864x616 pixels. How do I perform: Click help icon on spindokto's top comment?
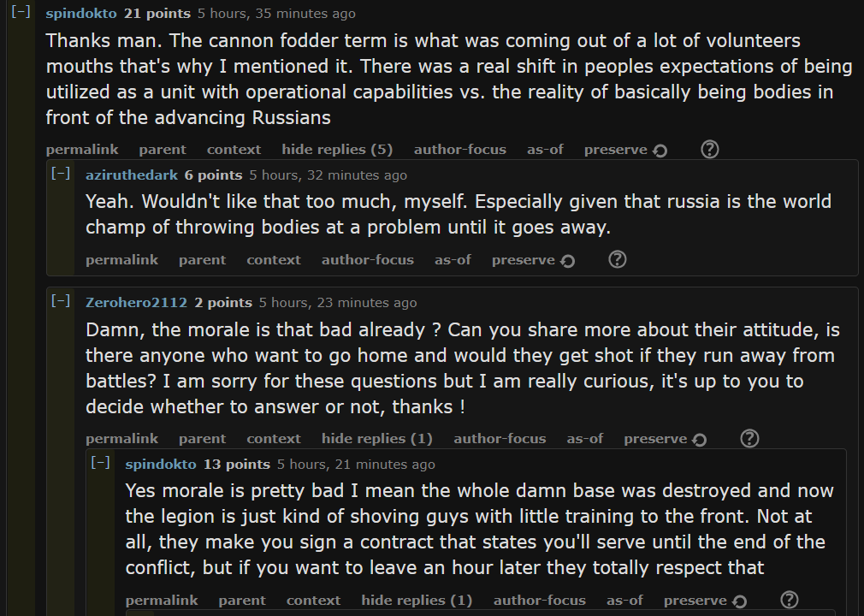click(x=709, y=150)
